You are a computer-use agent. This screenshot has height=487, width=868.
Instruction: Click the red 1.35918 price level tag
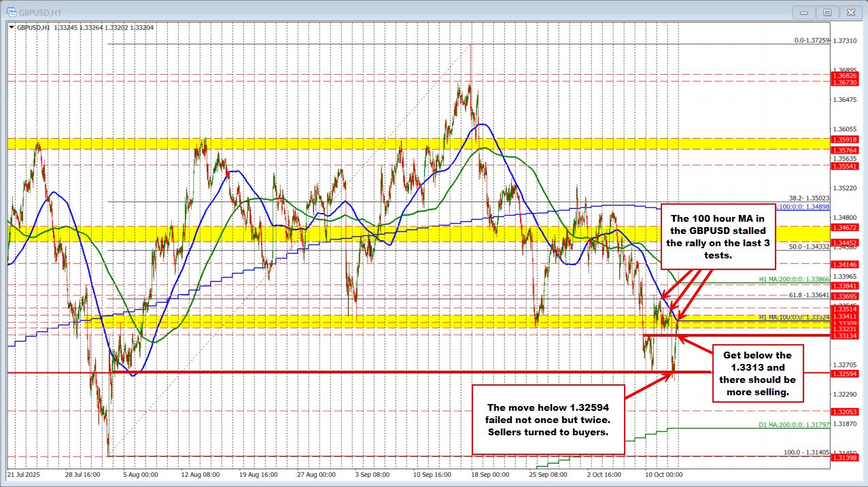846,139
